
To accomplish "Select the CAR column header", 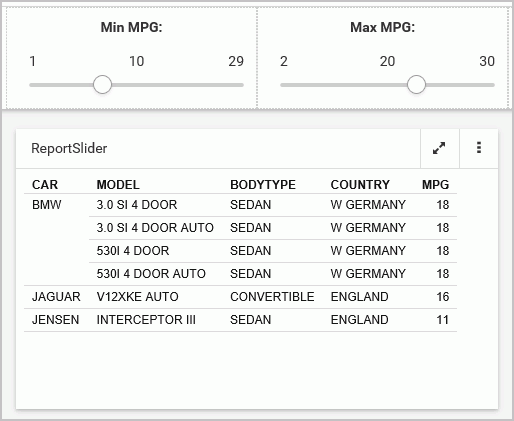I will 45,185.
